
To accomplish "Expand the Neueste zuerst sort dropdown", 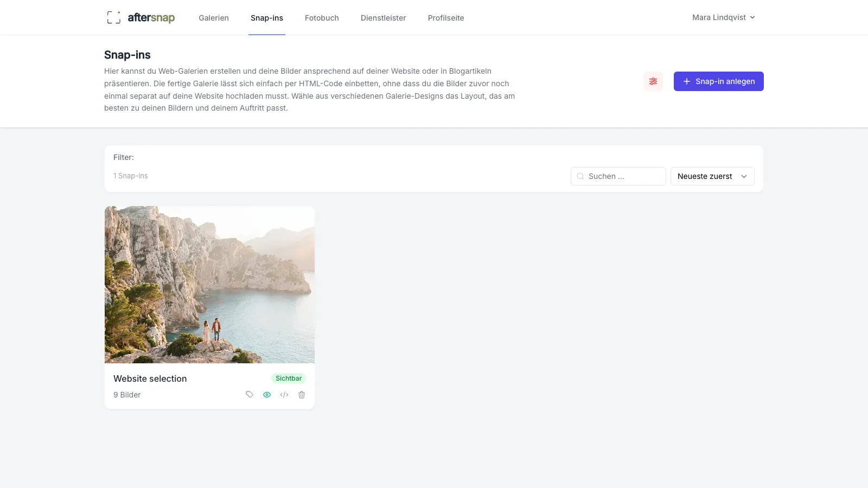I will coord(712,176).
